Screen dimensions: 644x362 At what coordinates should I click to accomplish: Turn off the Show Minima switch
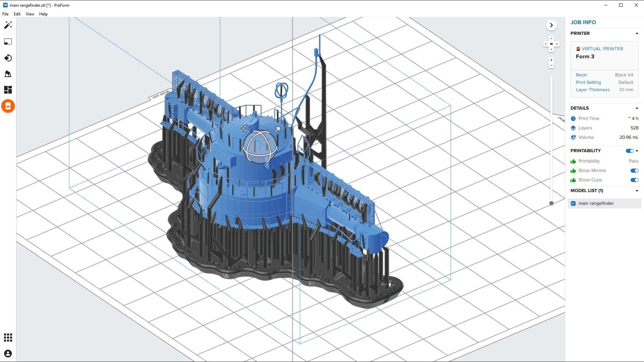[x=634, y=171]
